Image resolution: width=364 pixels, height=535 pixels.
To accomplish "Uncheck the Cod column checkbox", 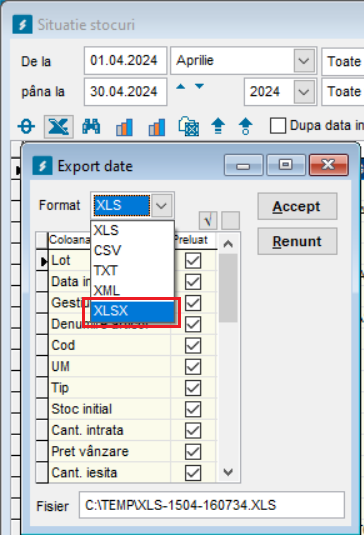I will [x=193, y=346].
